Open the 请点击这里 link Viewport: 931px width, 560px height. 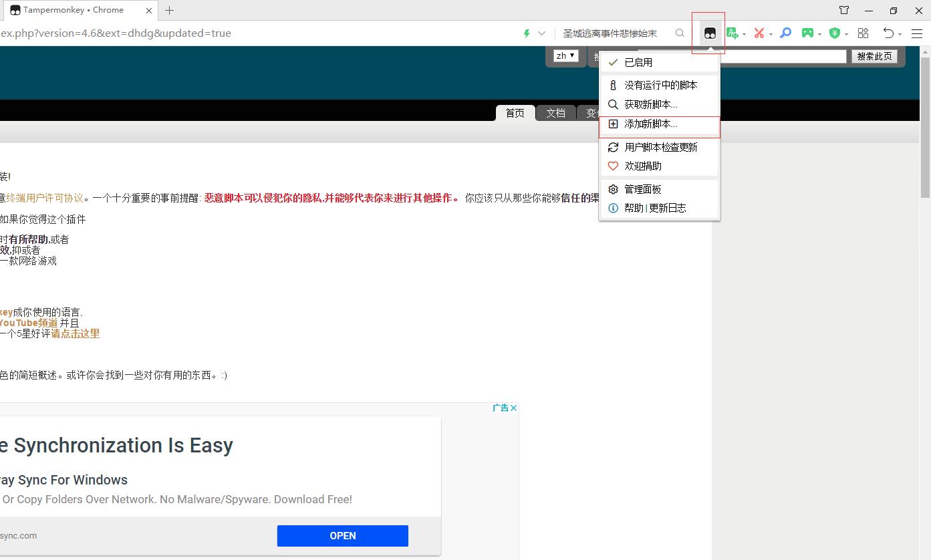[x=75, y=333]
